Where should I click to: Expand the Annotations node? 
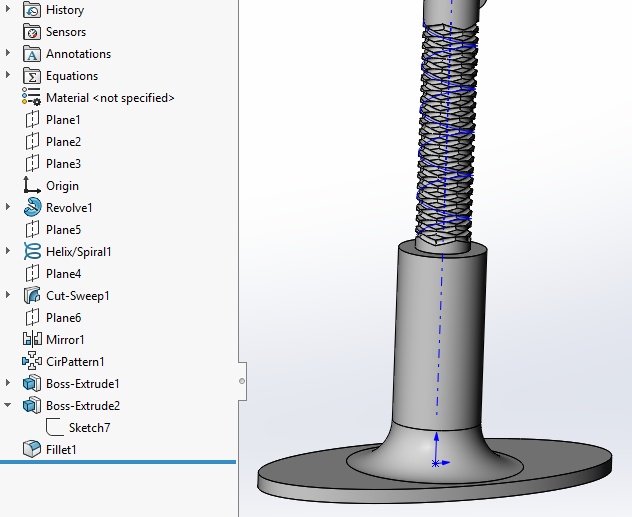tap(8, 54)
